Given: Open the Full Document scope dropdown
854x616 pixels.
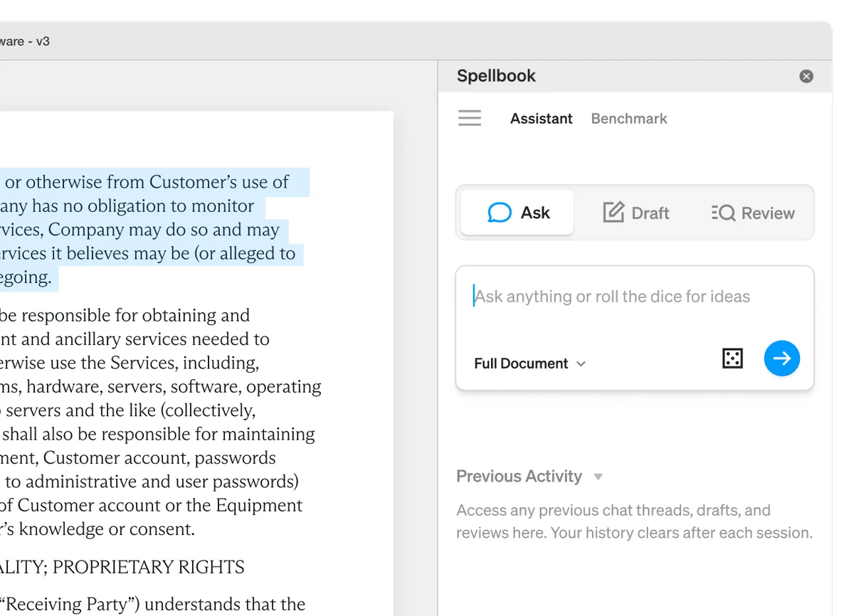Looking at the screenshot, I should point(529,363).
